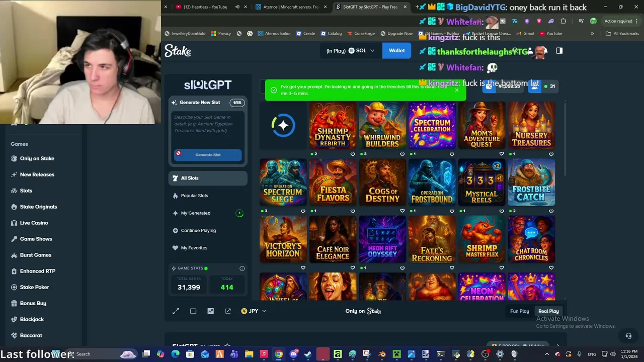
Task: Dismiss the green prompt notification
Action: 456,90
